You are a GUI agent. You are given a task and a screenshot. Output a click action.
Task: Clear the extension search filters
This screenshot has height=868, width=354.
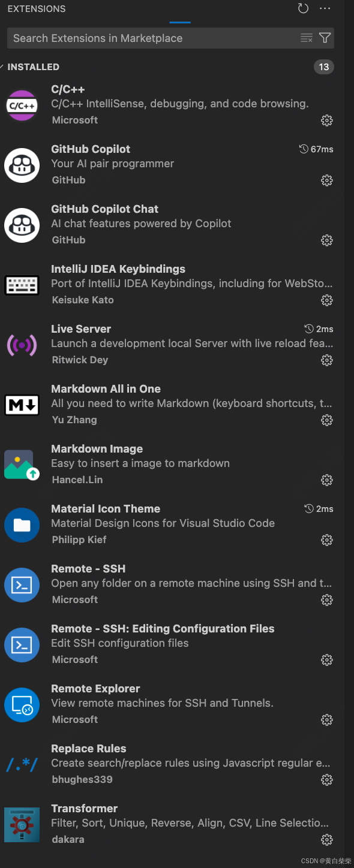coord(306,37)
